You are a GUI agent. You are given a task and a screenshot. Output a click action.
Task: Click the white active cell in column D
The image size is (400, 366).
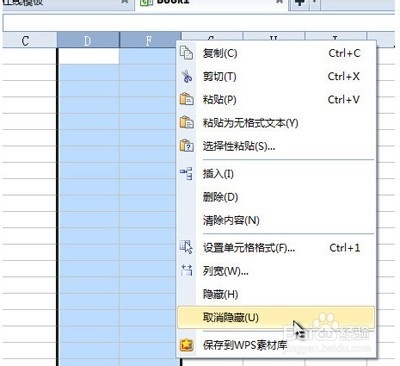(x=89, y=56)
